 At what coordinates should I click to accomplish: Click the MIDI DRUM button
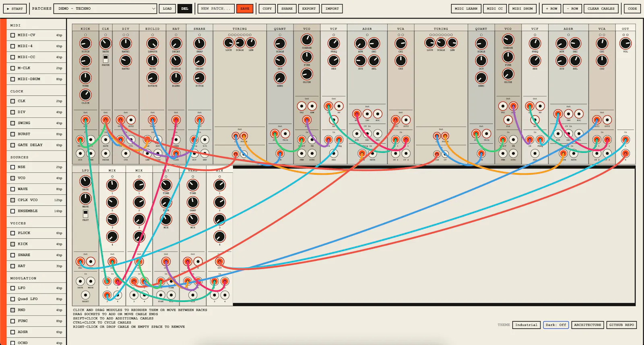pyautogui.click(x=522, y=8)
